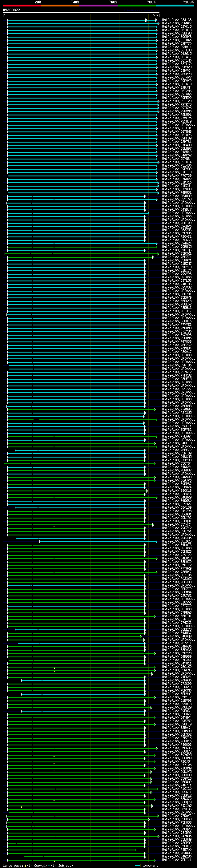The height and width of the screenshot is (868, 197).
Task: Open hit UniRef100_A9NNX7
Action: point(177,23)
